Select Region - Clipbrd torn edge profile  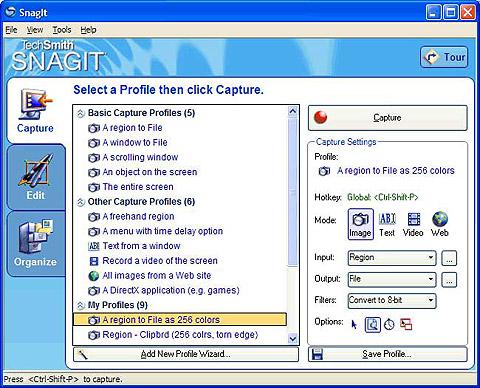(180, 335)
